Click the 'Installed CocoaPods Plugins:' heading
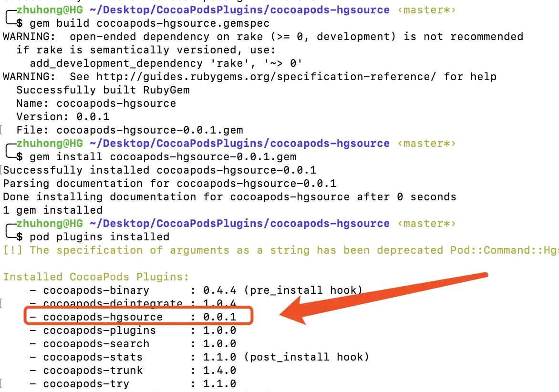 point(96,277)
